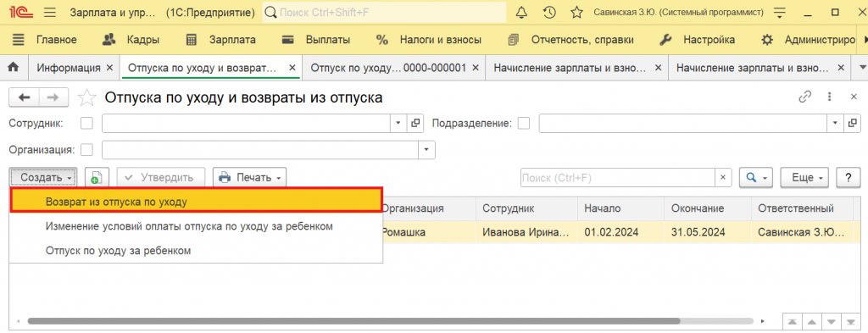Open the help question mark button
This screenshot has width=868, height=333.
848,178
